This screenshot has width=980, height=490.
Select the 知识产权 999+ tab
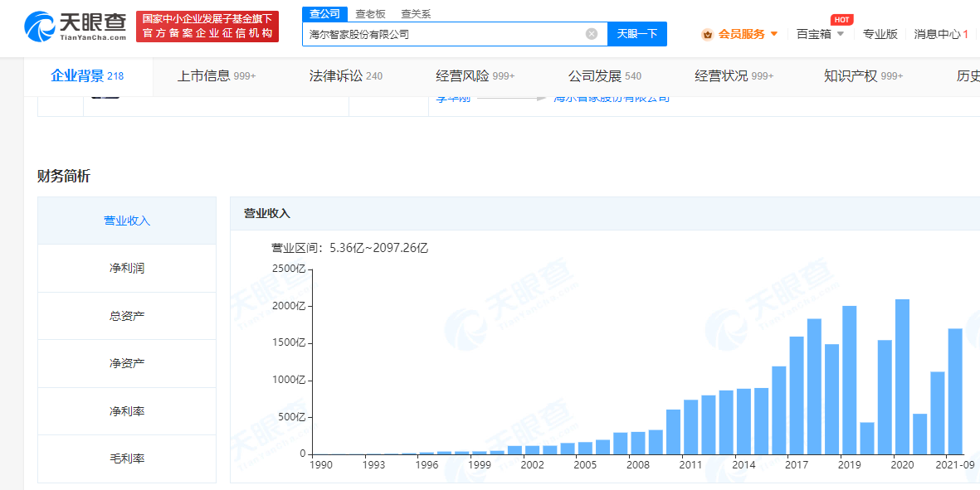click(863, 76)
